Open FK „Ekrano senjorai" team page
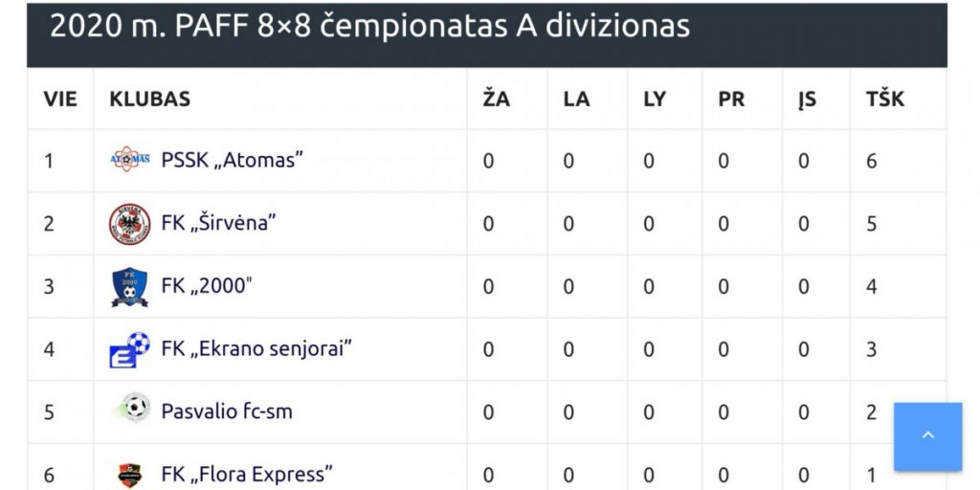Viewport: 980px width, 490px height. [256, 349]
